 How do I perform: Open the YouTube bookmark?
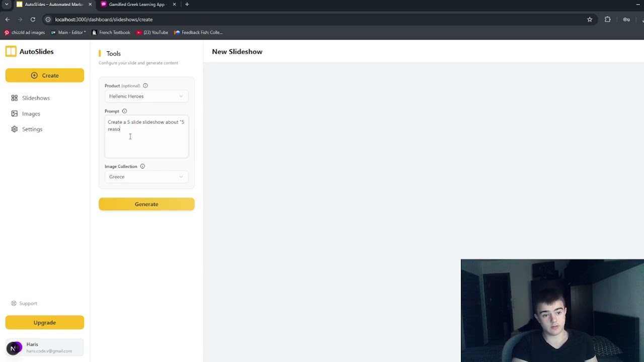pos(152,33)
